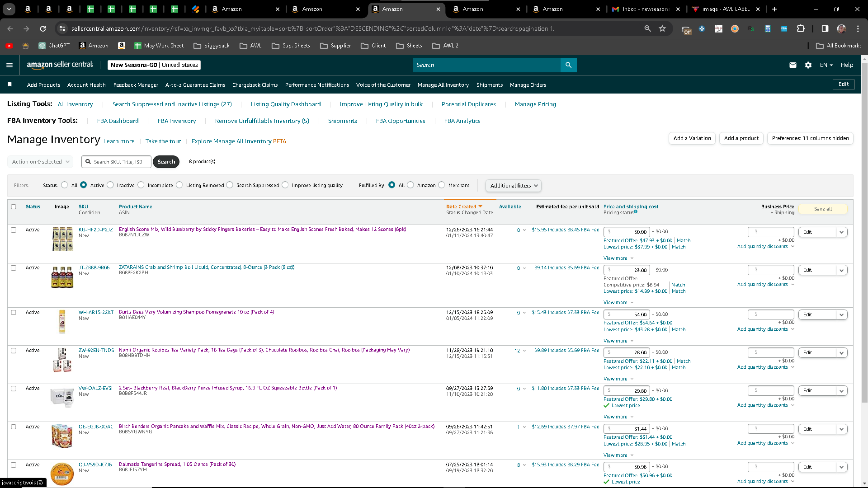Image resolution: width=868 pixels, height=488 pixels.
Task: Check the box for SKU KG-HF2D-P2JZ
Action: click(x=14, y=230)
